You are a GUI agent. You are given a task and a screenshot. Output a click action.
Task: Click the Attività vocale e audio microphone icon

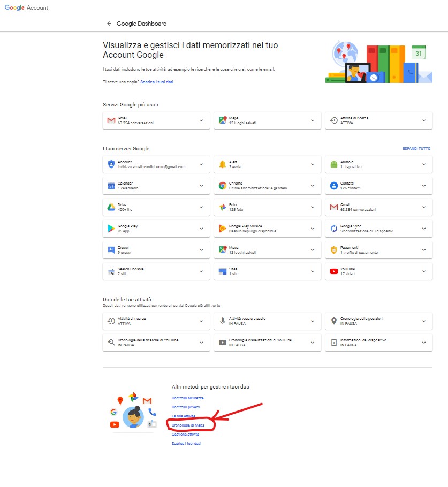point(223,321)
